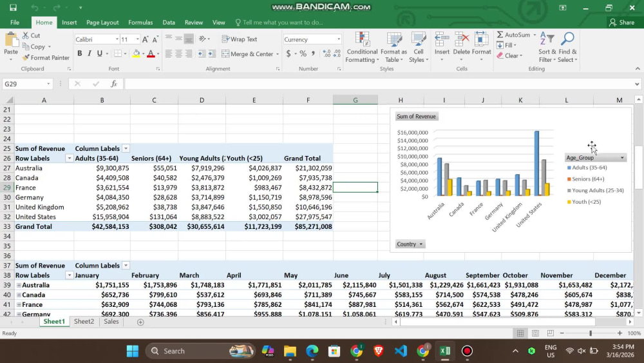
Task: Toggle Bold formatting
Action: 80,54
